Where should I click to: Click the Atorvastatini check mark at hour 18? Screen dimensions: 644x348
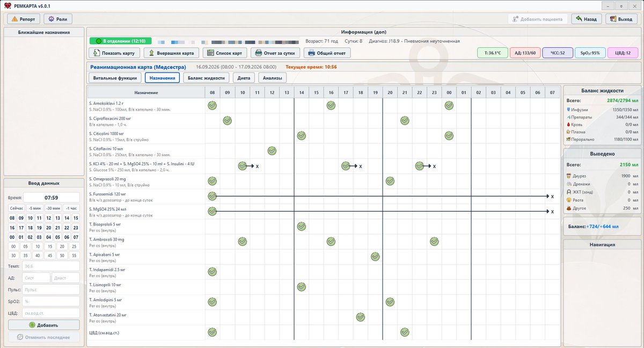pyautogui.click(x=361, y=317)
